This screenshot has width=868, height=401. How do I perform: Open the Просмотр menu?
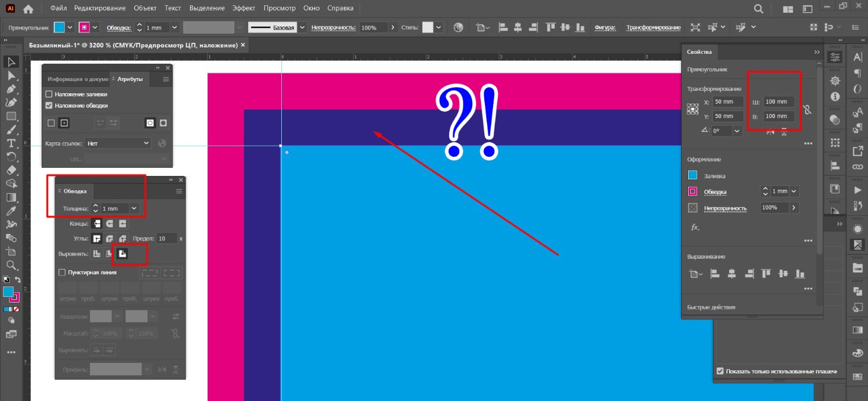click(x=279, y=9)
